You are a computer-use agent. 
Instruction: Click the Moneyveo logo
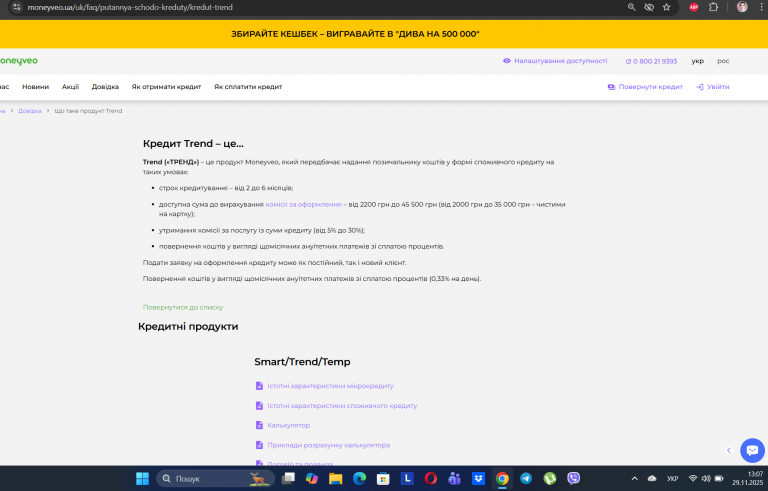19,61
